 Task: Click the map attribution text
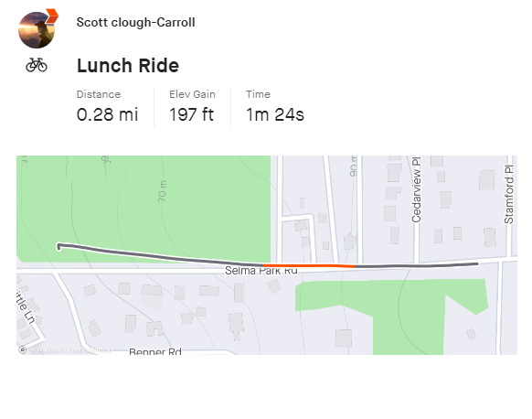[x=71, y=349]
